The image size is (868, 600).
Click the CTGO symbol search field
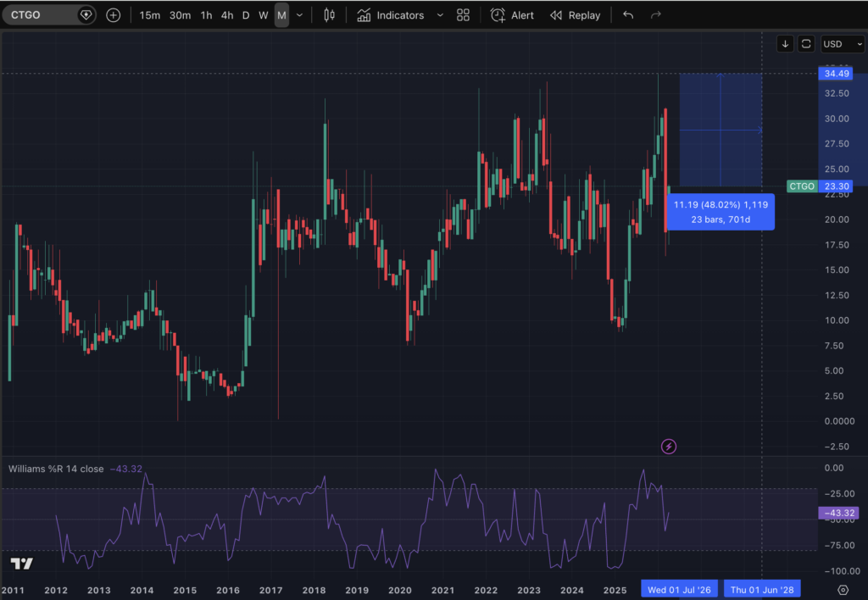(x=40, y=15)
